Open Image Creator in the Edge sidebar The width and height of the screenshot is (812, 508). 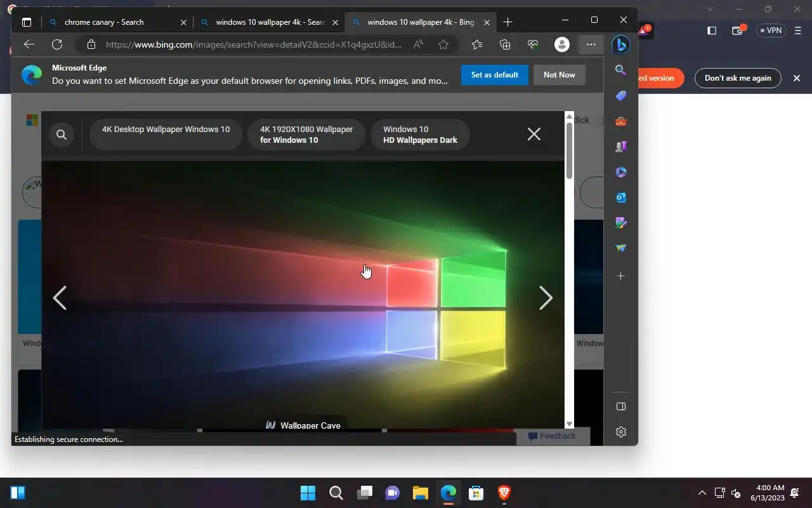620,222
